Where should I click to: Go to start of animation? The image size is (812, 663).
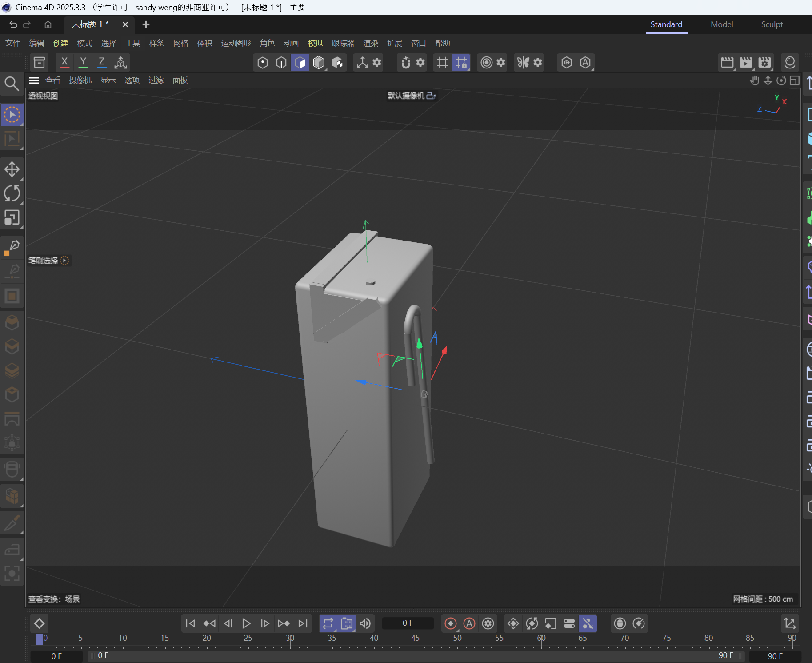pos(190,623)
